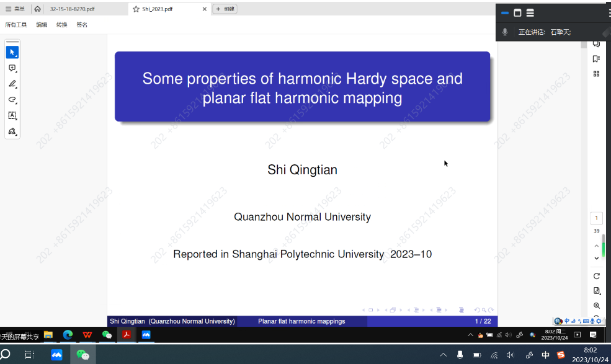Switch to the 32-15-18-8270.pdf tab
The image size is (611, 364).
point(72,9)
